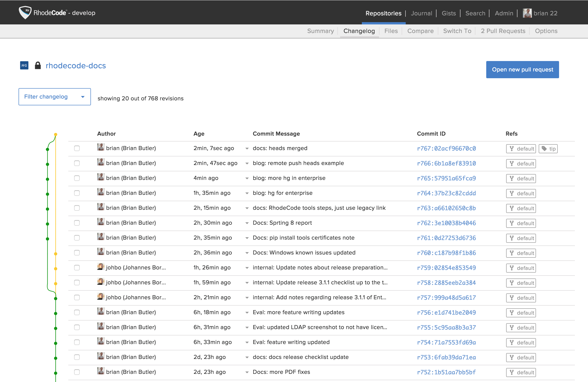Open the Filter changelog dropdown
Screen dimensions: 588x382
pos(55,97)
